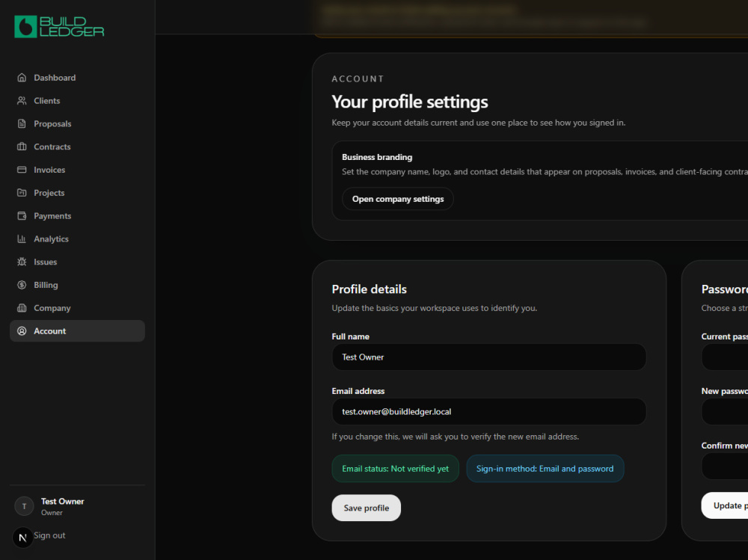Click the Payments wallet icon
This screenshot has height=560, width=748.
pyautogui.click(x=22, y=215)
